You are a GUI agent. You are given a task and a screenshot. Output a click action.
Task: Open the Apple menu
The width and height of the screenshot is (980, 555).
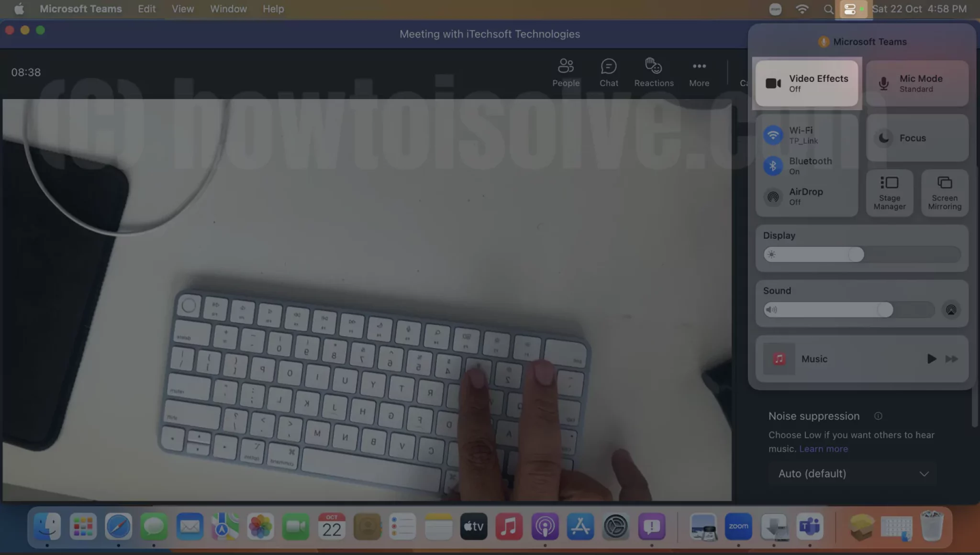[x=19, y=9]
